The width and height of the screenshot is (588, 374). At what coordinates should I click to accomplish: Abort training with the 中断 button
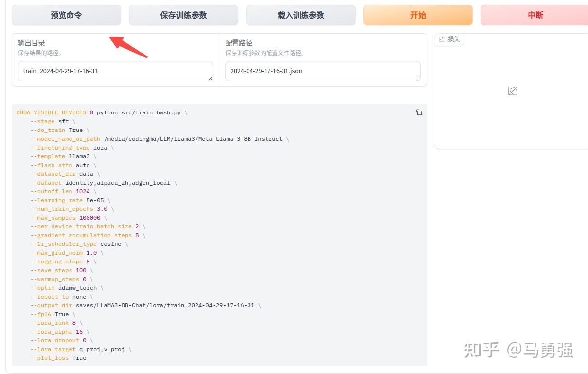click(x=535, y=15)
